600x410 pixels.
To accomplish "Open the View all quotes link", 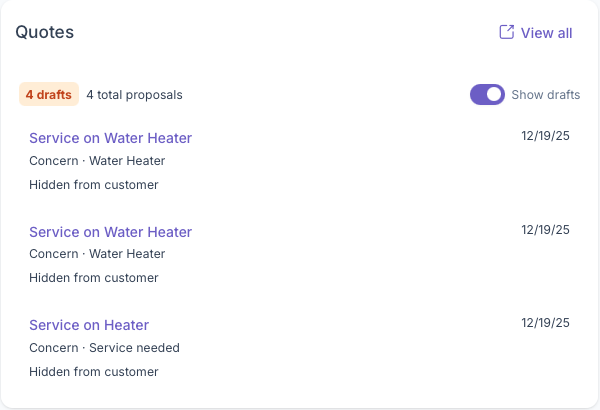I will (546, 33).
